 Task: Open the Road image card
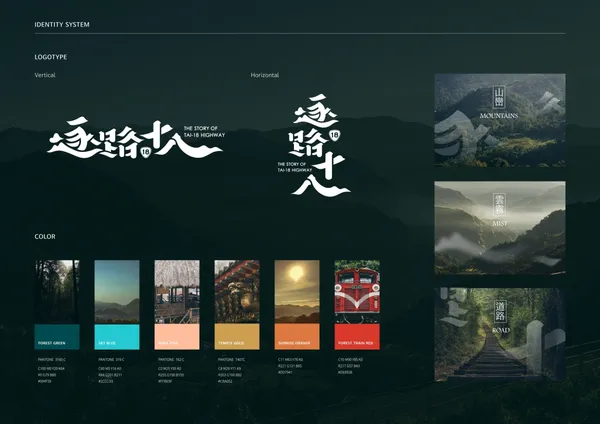[x=500, y=334]
